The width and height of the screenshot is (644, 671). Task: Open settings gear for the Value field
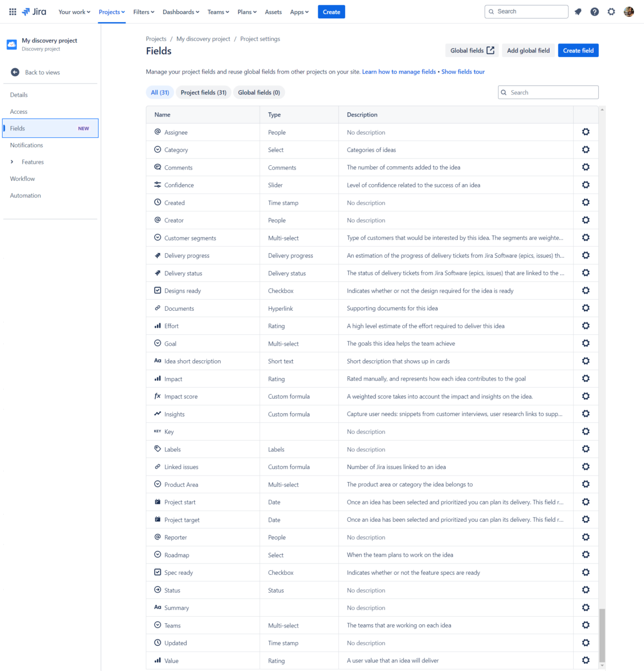tap(586, 660)
